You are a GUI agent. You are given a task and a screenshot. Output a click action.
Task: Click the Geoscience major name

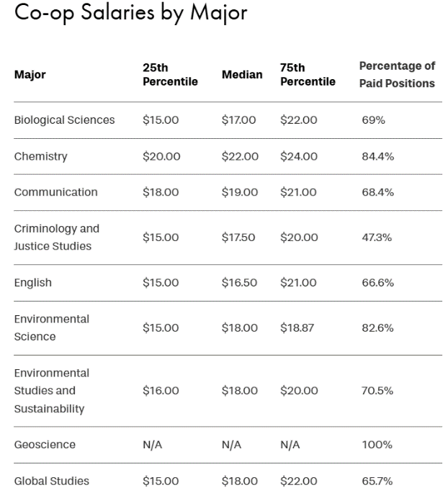(x=43, y=445)
